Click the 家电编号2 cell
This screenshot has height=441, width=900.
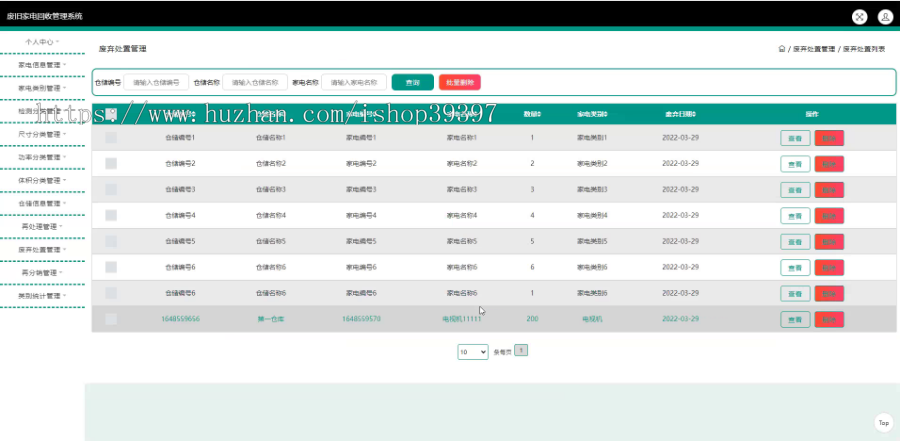[361, 164]
